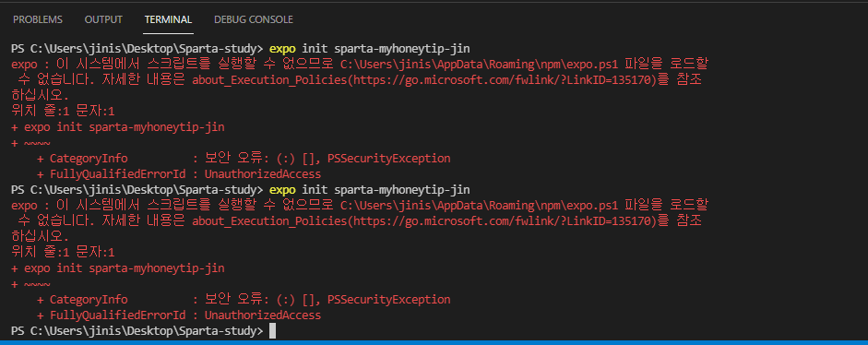Screen dimensions: 868x345
Task: Click the first 'UnauthorizedAccess' error text
Action: [x=262, y=174]
